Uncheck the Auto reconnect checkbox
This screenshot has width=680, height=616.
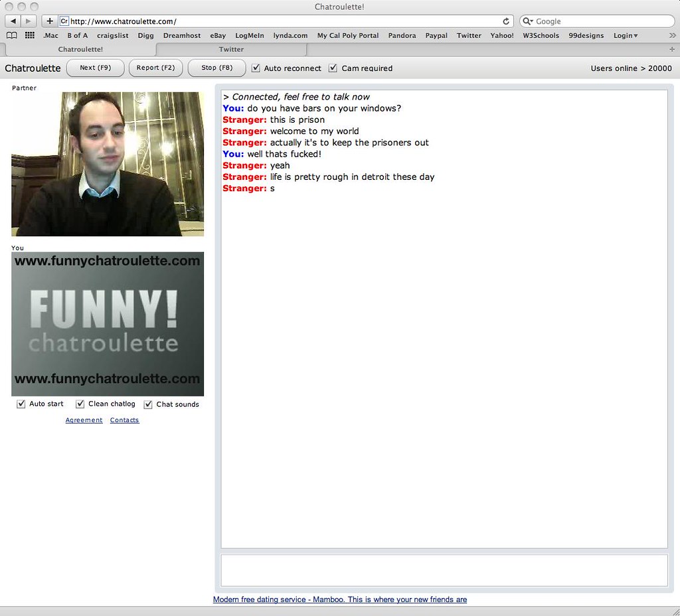[x=255, y=68]
